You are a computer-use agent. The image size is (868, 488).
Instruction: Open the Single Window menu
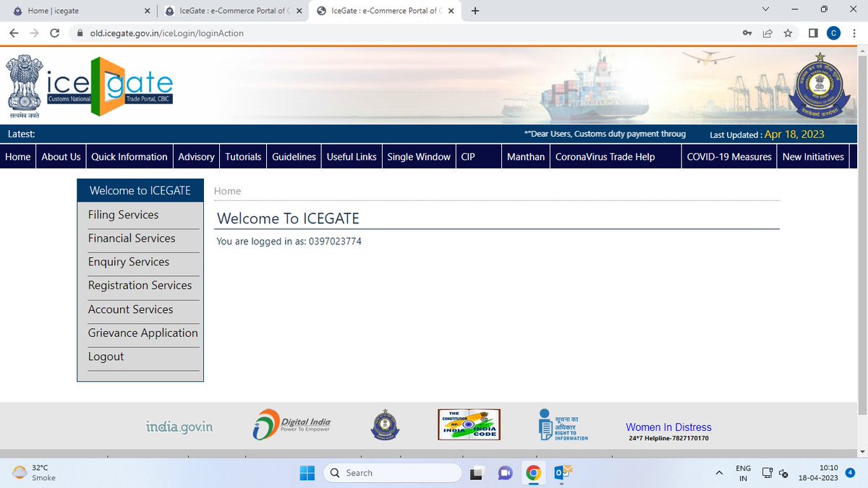[x=419, y=157]
